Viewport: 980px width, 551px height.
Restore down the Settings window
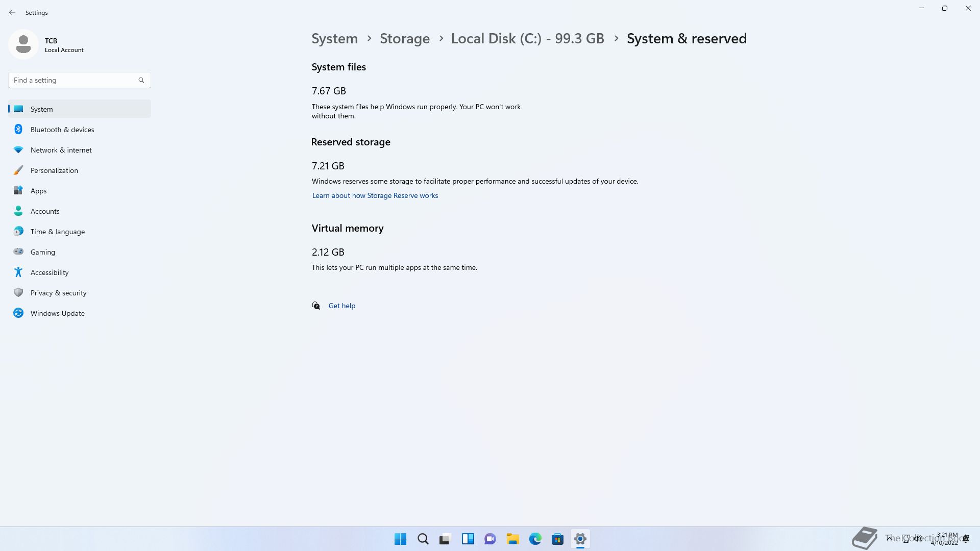(945, 8)
